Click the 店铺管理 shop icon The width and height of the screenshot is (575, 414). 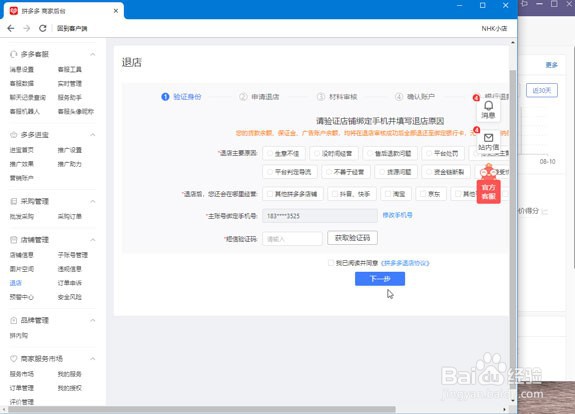pos(14,240)
